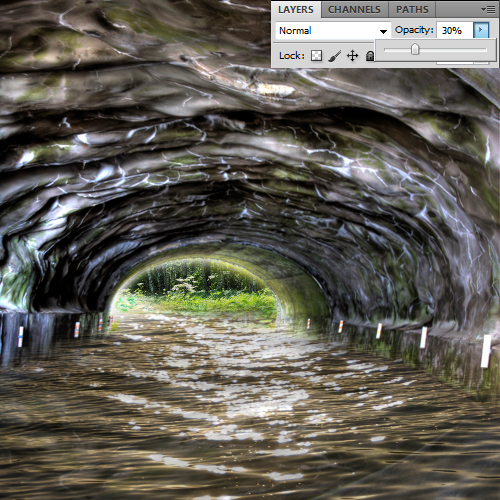Image resolution: width=500 pixels, height=500 pixels.
Task: Click the opacity slider handle
Action: click(x=415, y=50)
